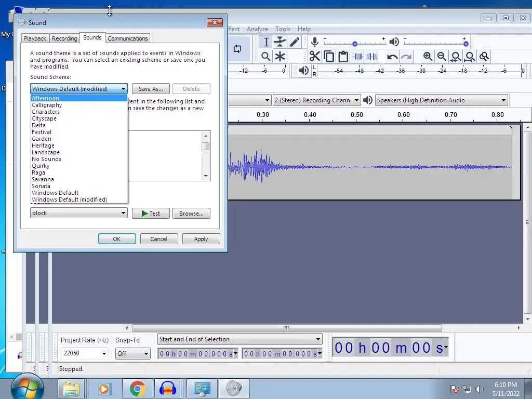
Task: Select the 'Afternoon' sound scheme
Action: 79,98
